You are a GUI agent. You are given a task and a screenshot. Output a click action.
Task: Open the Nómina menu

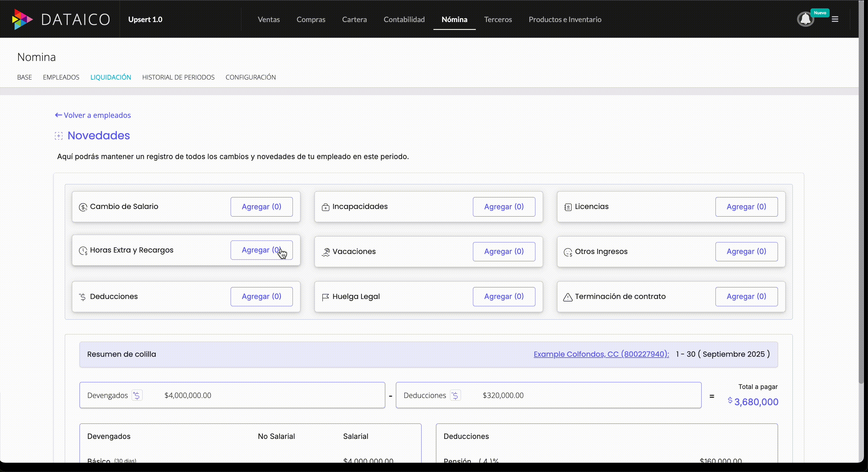point(454,19)
